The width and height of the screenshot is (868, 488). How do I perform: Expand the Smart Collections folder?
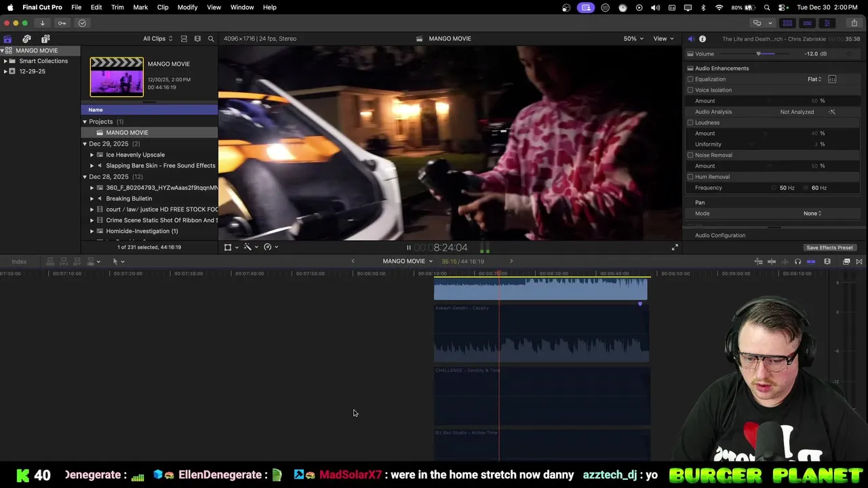[x=5, y=61]
